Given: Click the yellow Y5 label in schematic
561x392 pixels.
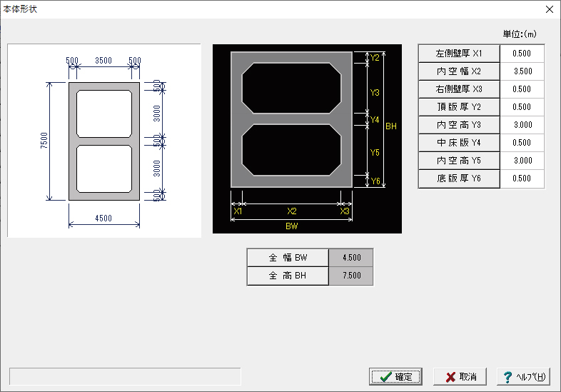Looking at the screenshot, I should point(375,153).
